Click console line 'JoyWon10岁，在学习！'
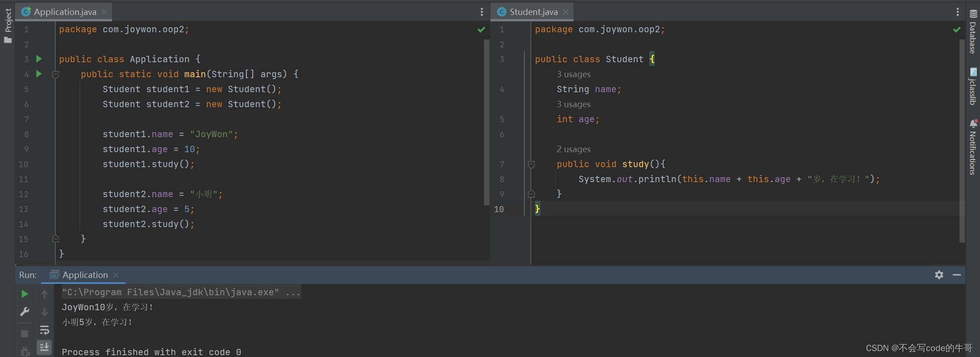 coord(108,307)
